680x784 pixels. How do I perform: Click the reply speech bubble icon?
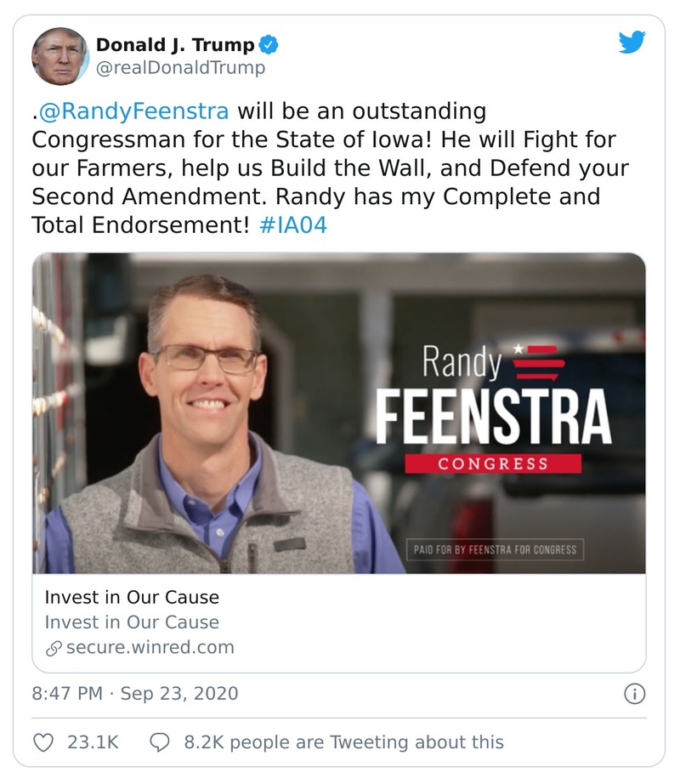160,741
